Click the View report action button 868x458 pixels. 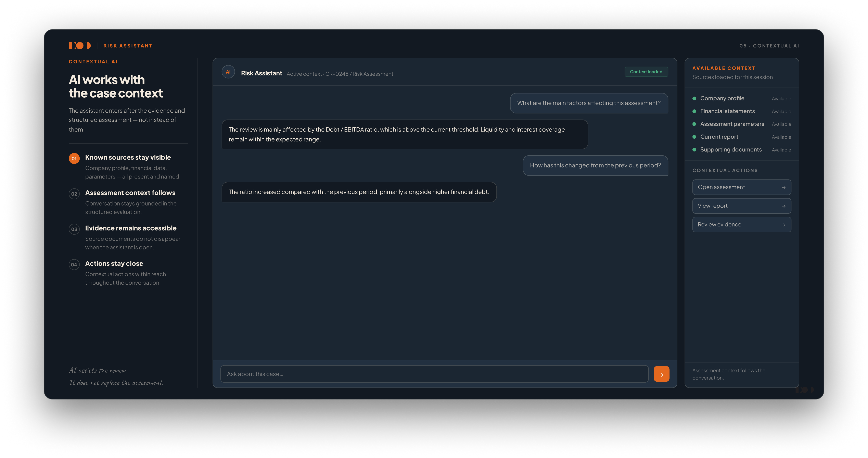741,206
